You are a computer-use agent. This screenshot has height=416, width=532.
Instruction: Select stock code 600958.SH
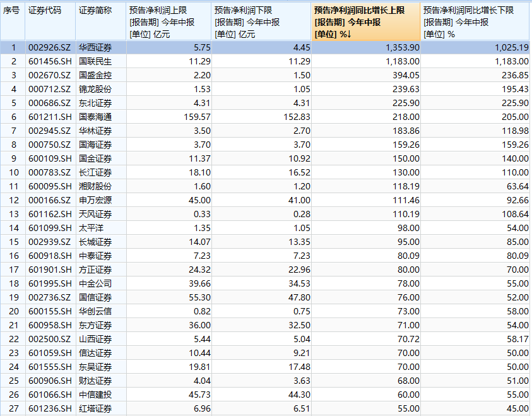click(x=50, y=325)
